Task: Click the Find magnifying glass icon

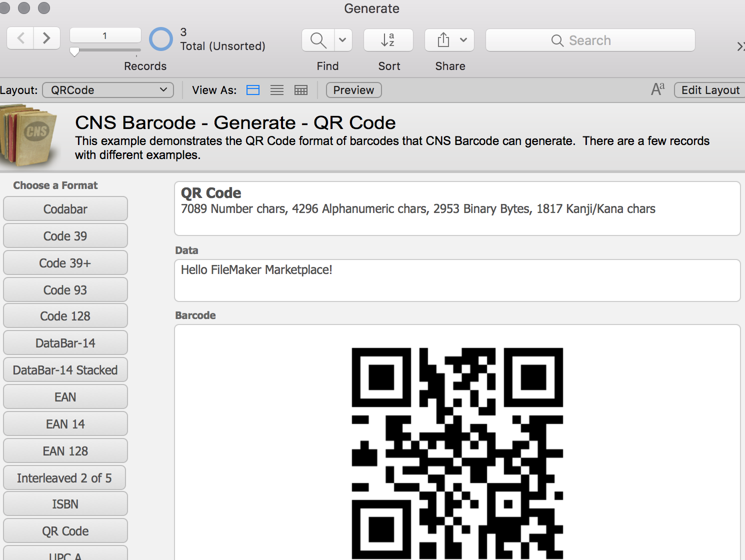Action: point(318,40)
